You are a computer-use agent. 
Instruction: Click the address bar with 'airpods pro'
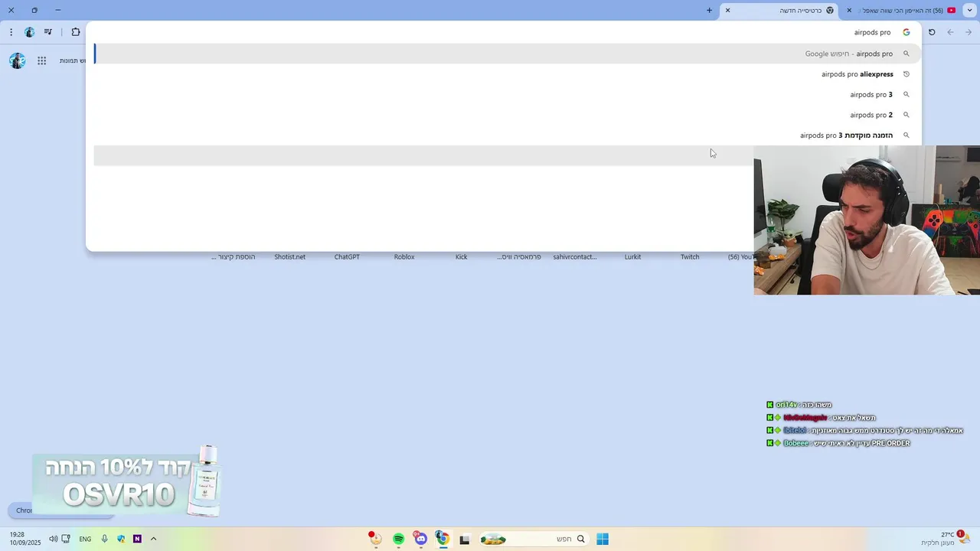505,32
